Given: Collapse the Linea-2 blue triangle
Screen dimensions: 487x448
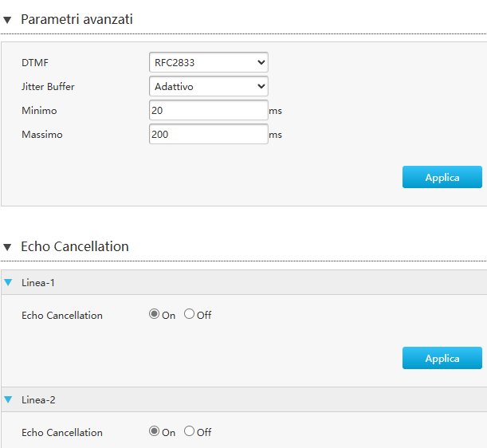Looking at the screenshot, I should click(8, 399).
